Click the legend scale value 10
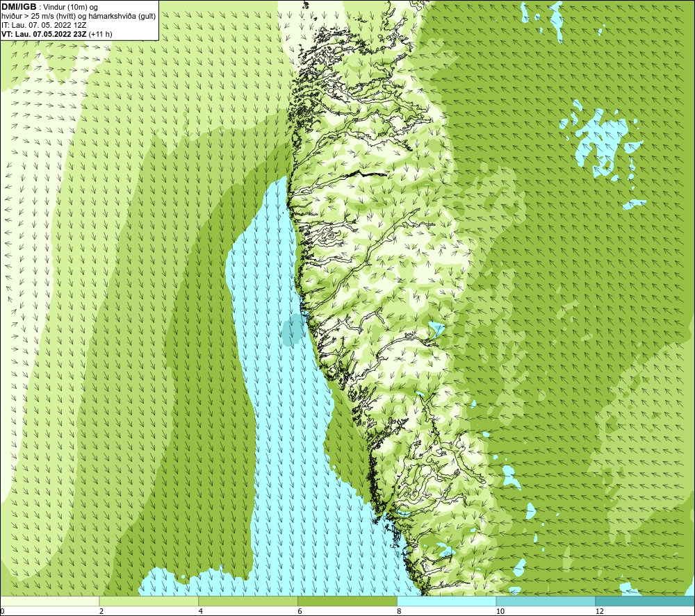Screen dimensions: 695x616 [500, 611]
